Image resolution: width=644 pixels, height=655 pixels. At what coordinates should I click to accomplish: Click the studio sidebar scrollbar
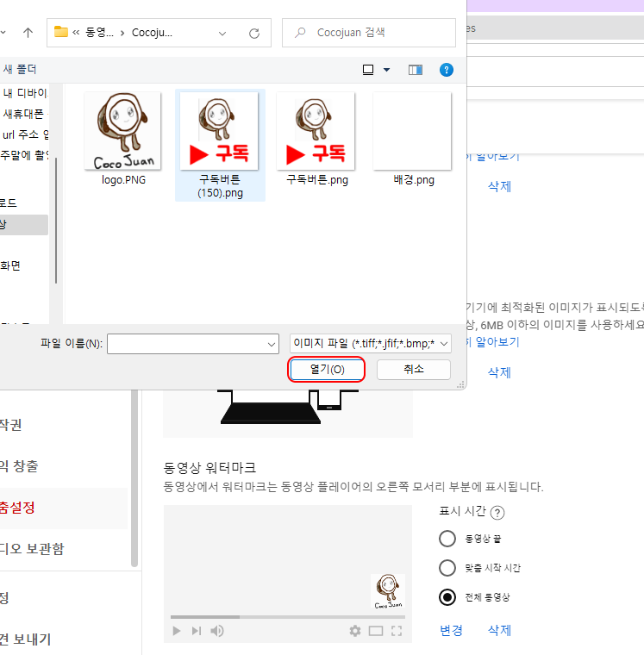tap(134, 477)
